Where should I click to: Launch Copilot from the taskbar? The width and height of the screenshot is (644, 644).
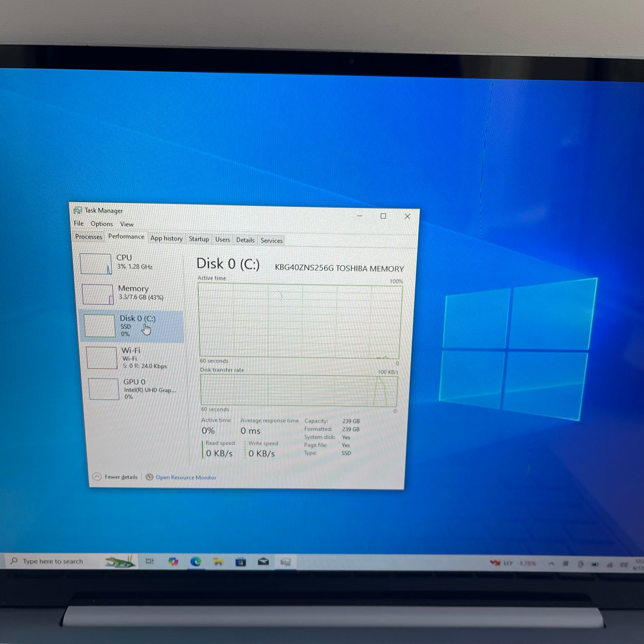[173, 562]
